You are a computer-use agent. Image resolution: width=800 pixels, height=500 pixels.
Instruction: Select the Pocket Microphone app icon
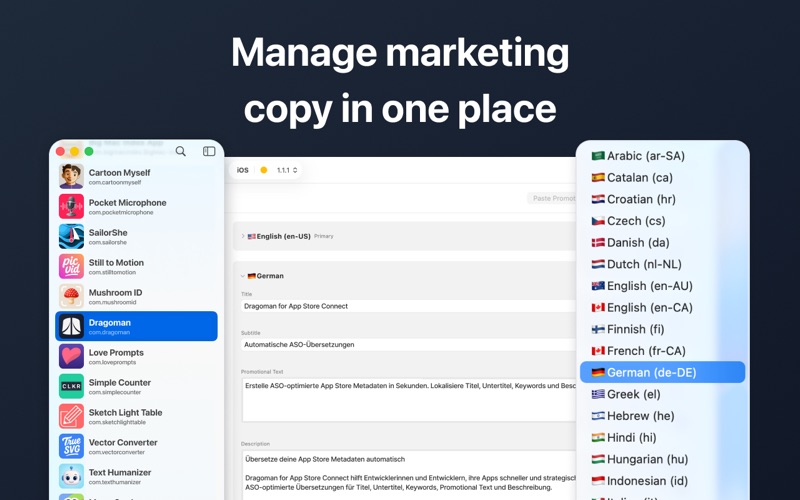71,206
